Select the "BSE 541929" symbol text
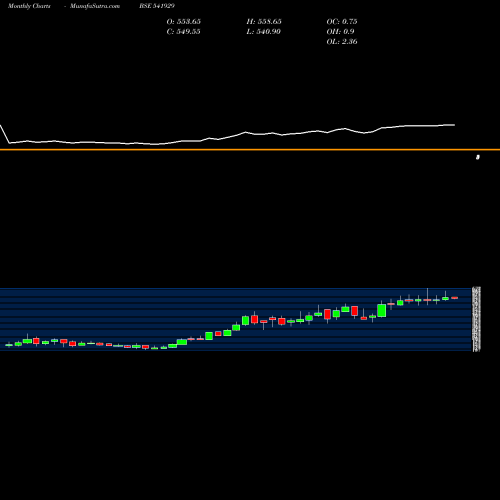This screenshot has width=500, height=500. click(157, 6)
